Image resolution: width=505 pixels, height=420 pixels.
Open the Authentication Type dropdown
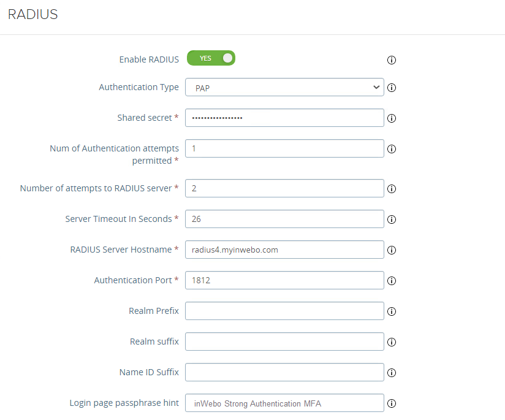[284, 87]
